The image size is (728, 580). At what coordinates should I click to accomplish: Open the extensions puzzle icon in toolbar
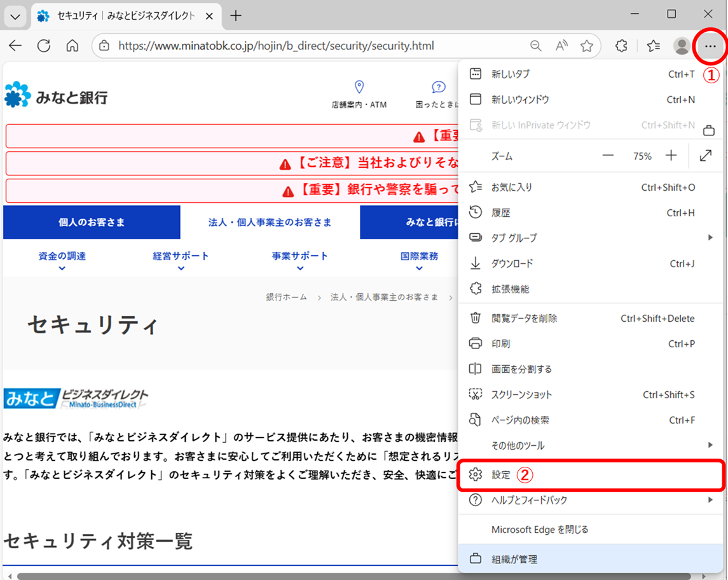621,46
